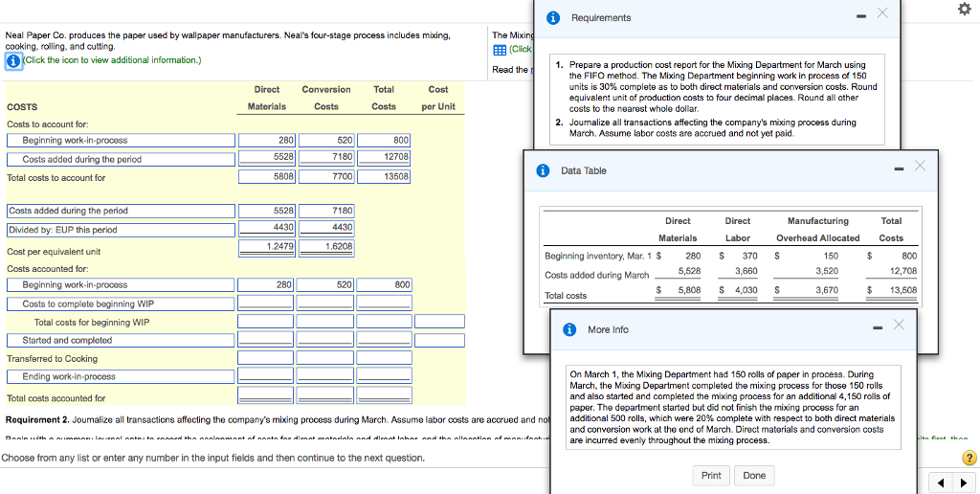The image size is (980, 494).
Task: Click Total Costs input for Ending work-in-process
Action: click(x=384, y=375)
